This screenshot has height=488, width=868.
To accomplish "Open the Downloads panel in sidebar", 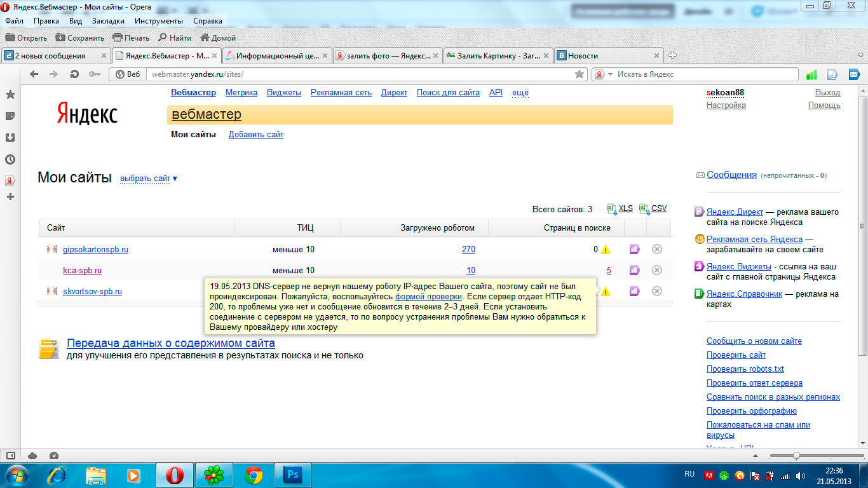I will click(10, 138).
